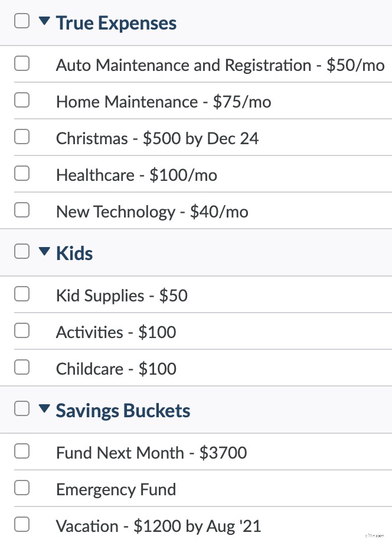Check the New Technology checkbox
Image resolution: width=392 pixels, height=539 pixels.
point(21,210)
